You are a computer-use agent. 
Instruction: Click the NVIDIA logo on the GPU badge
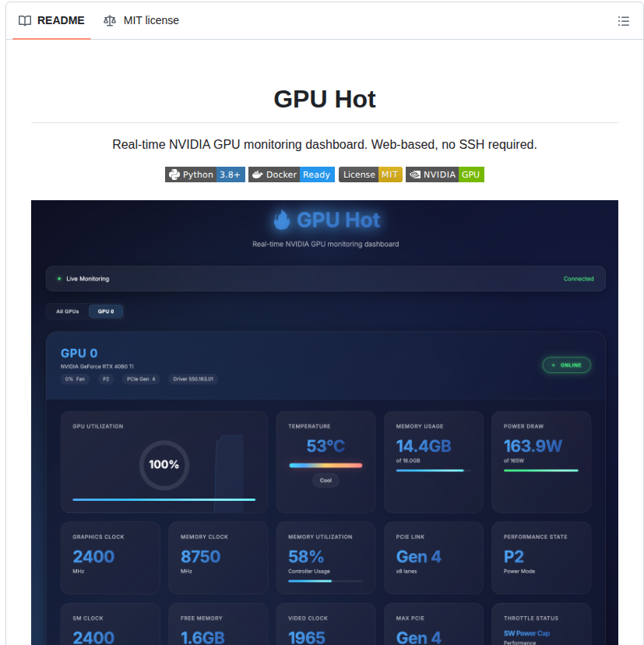coord(416,174)
